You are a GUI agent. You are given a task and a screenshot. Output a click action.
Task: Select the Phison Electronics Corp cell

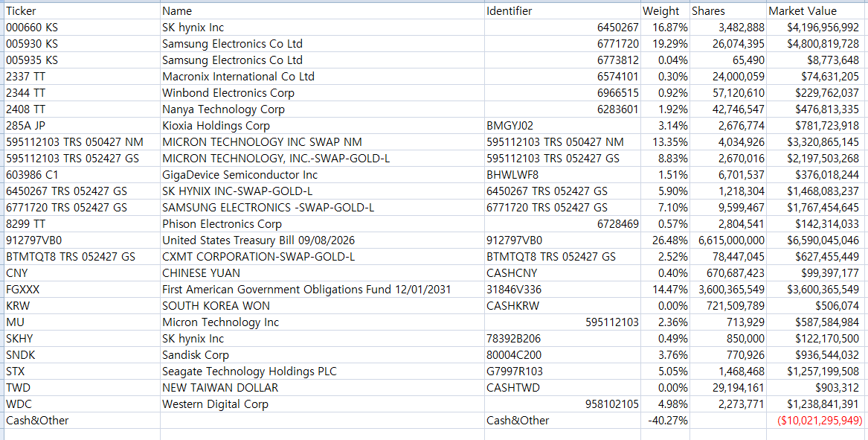[x=322, y=224]
